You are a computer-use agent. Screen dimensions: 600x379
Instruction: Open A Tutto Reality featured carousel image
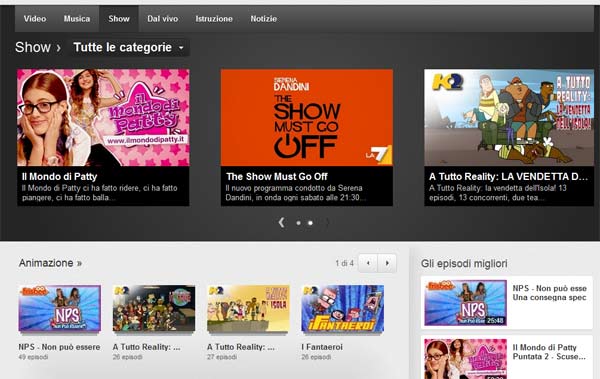click(509, 118)
